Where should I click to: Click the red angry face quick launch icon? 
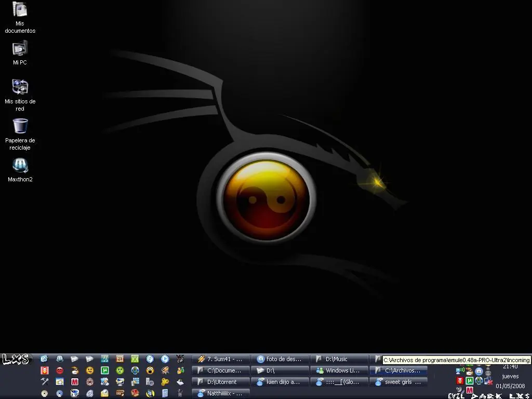coord(60,370)
